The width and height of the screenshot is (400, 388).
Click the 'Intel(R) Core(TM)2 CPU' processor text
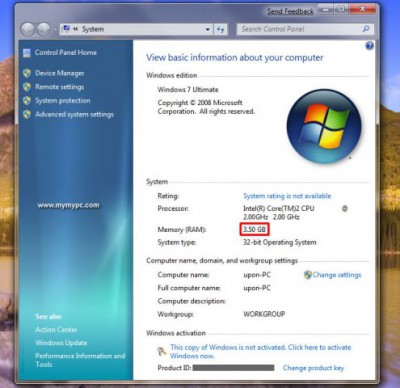coord(279,209)
